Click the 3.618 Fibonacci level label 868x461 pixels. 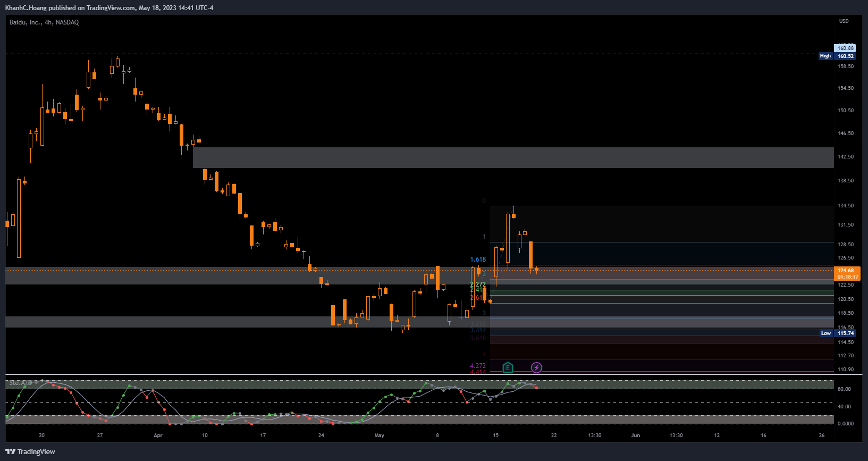click(478, 338)
